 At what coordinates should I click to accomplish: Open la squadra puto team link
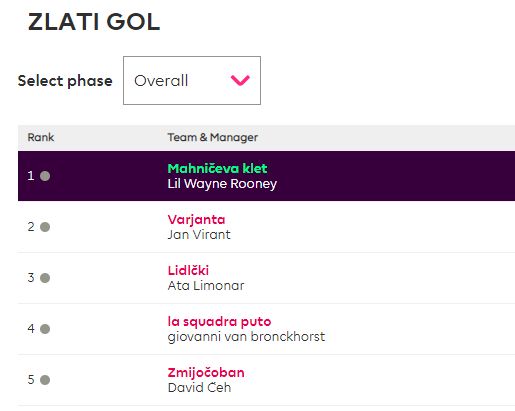click(x=219, y=322)
